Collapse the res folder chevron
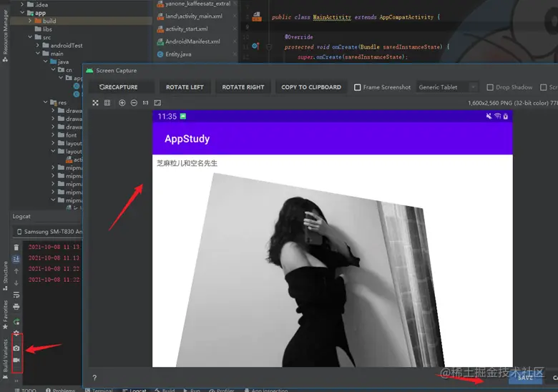558x392 pixels. [x=46, y=102]
